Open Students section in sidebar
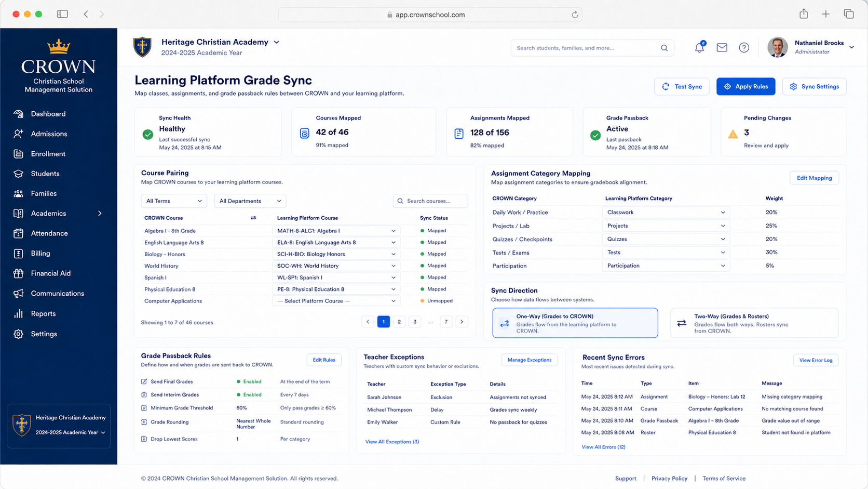Image resolution: width=868 pixels, height=489 pixels. [x=45, y=174]
